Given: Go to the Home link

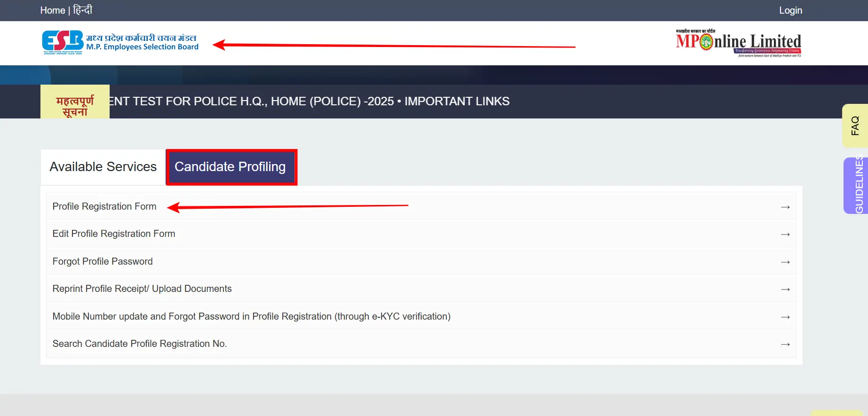Looking at the screenshot, I should pos(52,10).
